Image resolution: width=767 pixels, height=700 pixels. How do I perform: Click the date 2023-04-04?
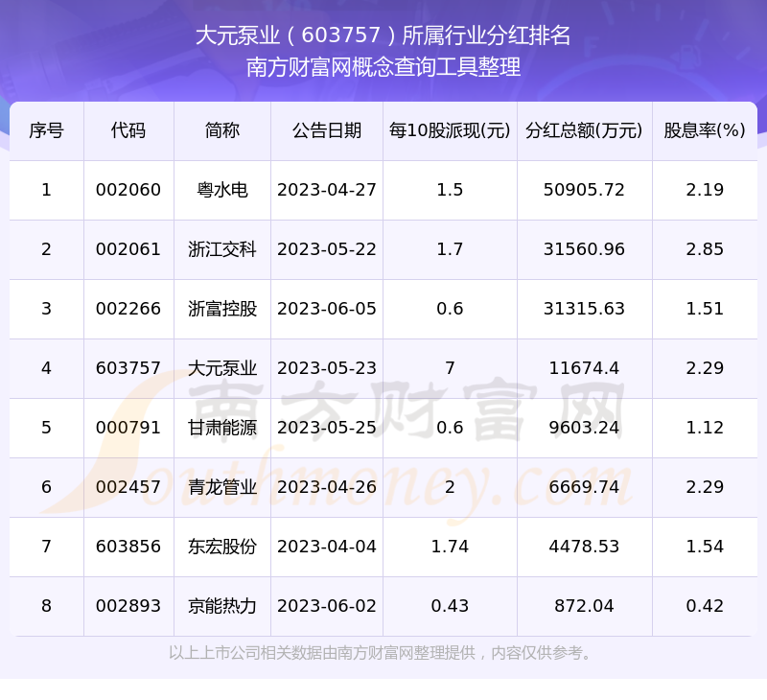[x=327, y=547]
